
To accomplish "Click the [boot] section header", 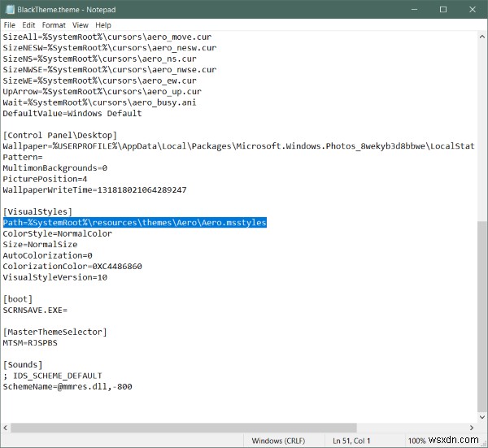I will (18, 299).
